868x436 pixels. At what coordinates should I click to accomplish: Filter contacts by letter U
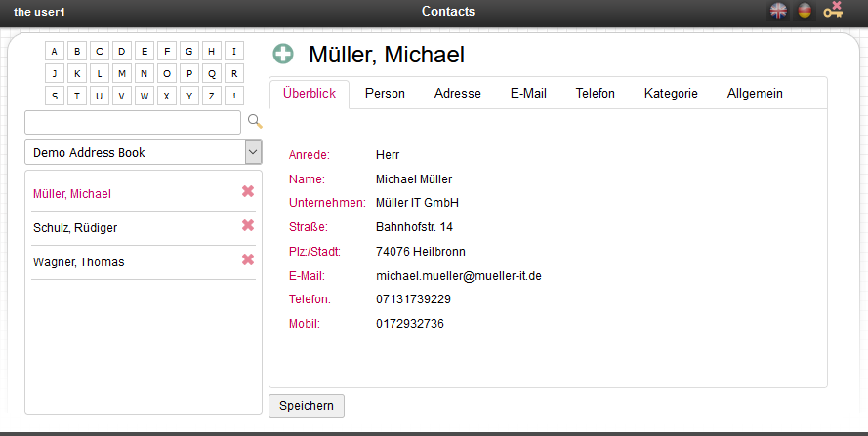click(99, 96)
